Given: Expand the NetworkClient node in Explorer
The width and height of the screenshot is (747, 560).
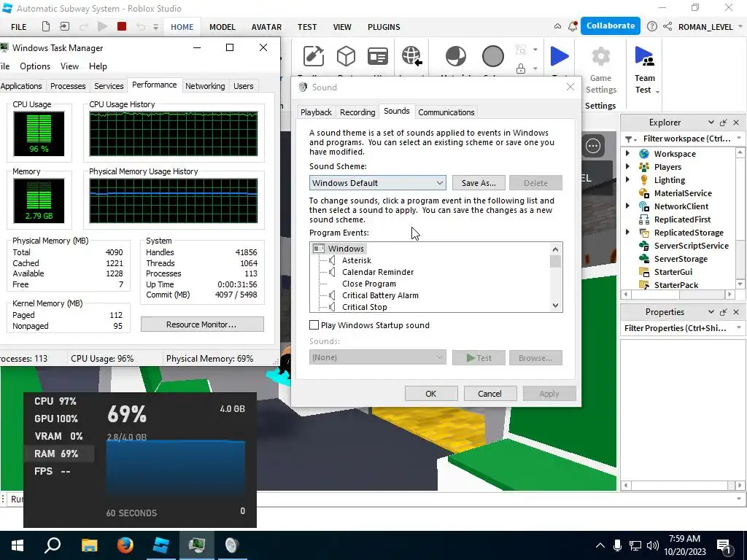Looking at the screenshot, I should [x=628, y=206].
